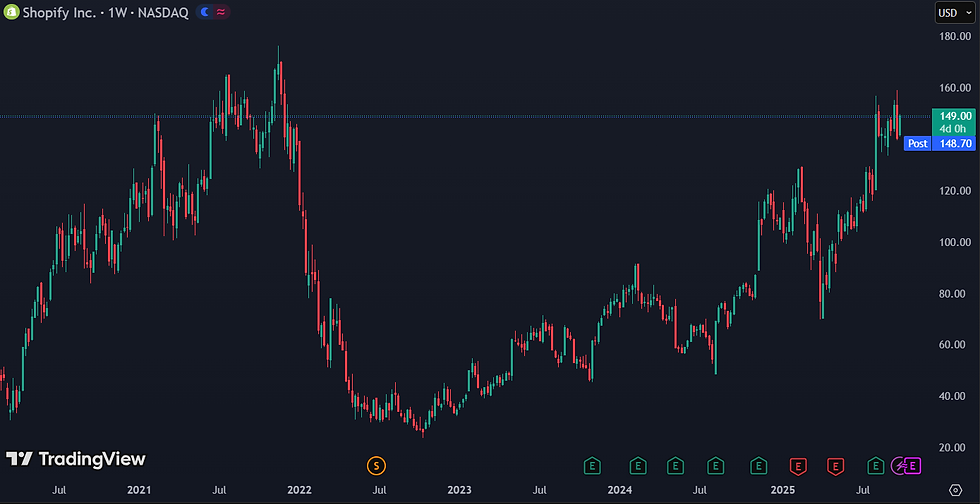Click the 148.70 post-market price label

(954, 144)
